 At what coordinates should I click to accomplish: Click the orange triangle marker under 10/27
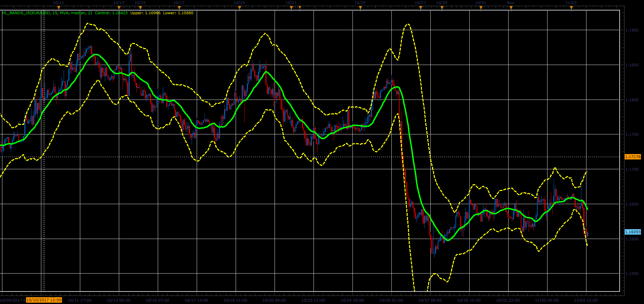421,7
